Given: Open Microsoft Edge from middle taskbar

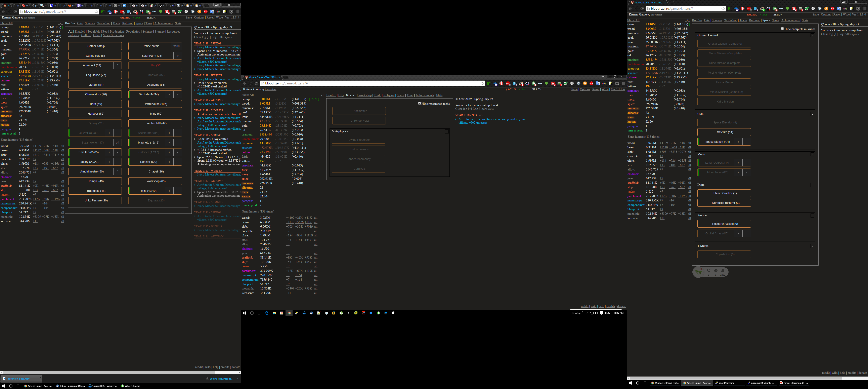Looking at the screenshot, I should [267, 313].
